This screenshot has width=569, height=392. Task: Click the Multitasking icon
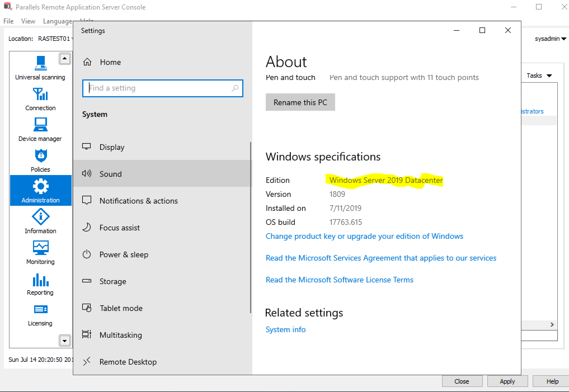pos(87,334)
